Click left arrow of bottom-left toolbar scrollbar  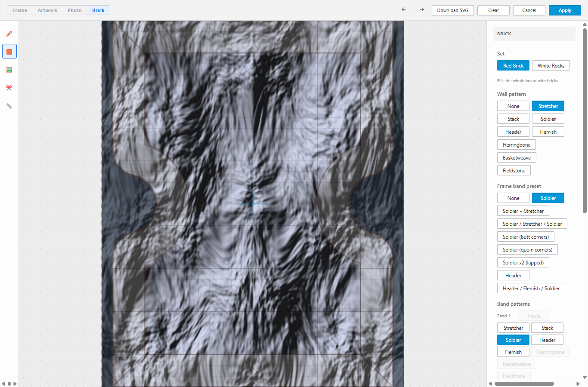coord(3,384)
